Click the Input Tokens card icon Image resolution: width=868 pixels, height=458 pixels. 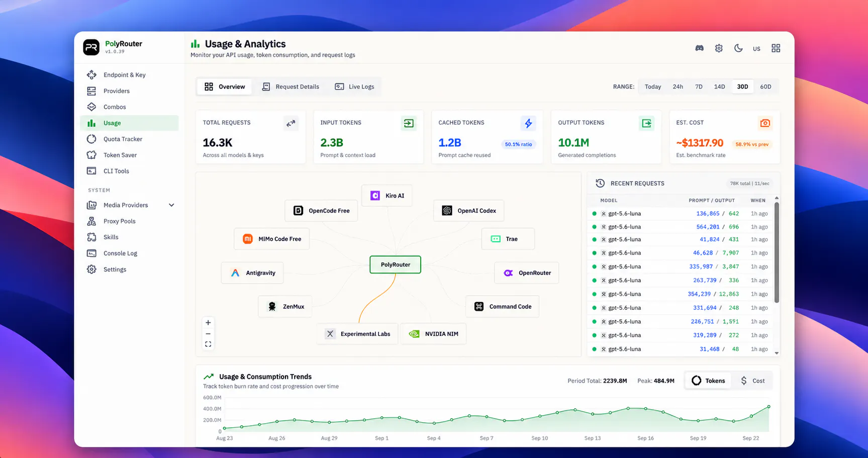(x=409, y=123)
